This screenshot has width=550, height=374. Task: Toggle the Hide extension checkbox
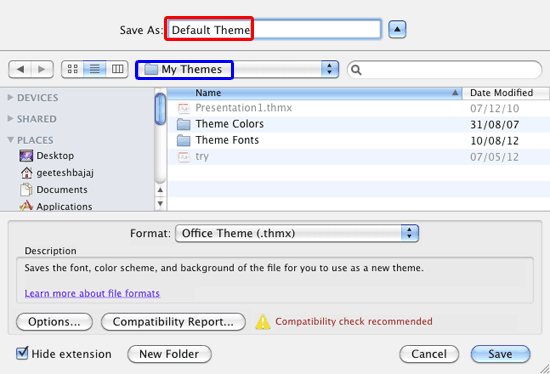[x=22, y=353]
